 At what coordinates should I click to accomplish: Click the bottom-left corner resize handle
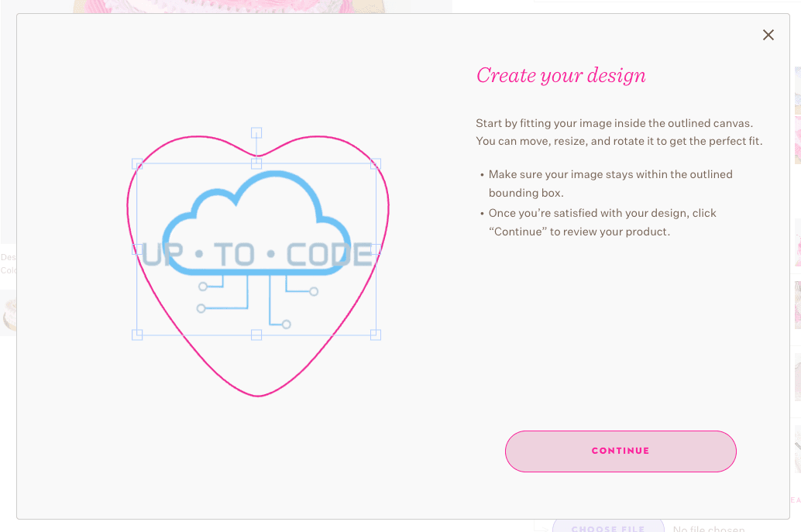(138, 335)
